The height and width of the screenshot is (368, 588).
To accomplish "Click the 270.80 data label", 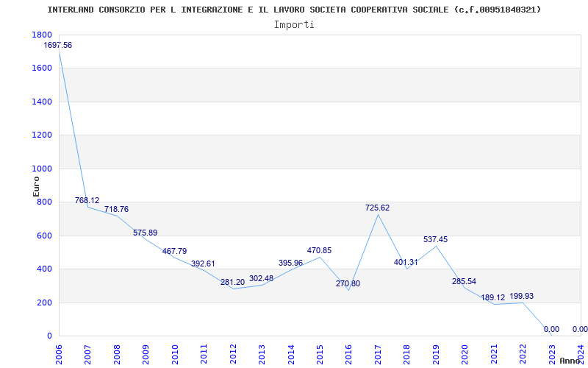I will click(x=348, y=283).
